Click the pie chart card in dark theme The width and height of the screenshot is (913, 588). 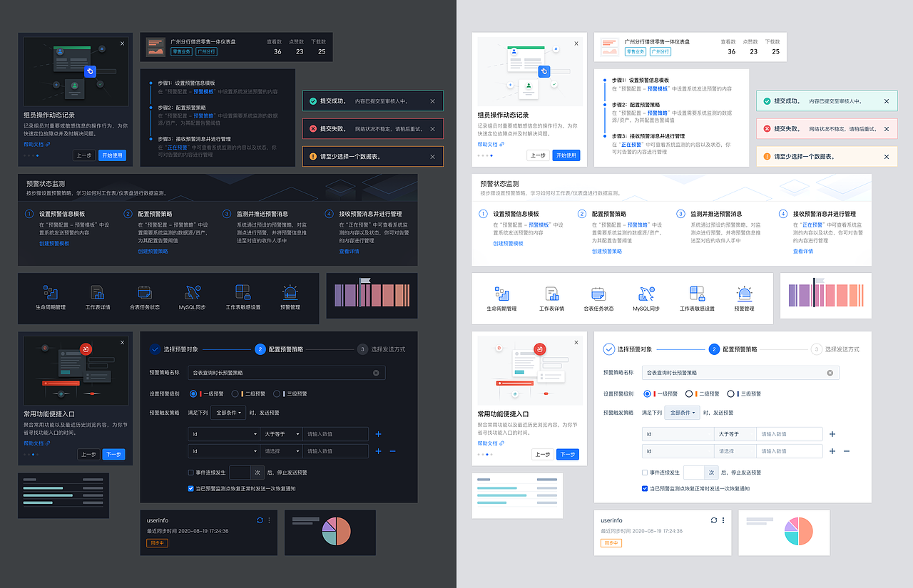click(330, 532)
